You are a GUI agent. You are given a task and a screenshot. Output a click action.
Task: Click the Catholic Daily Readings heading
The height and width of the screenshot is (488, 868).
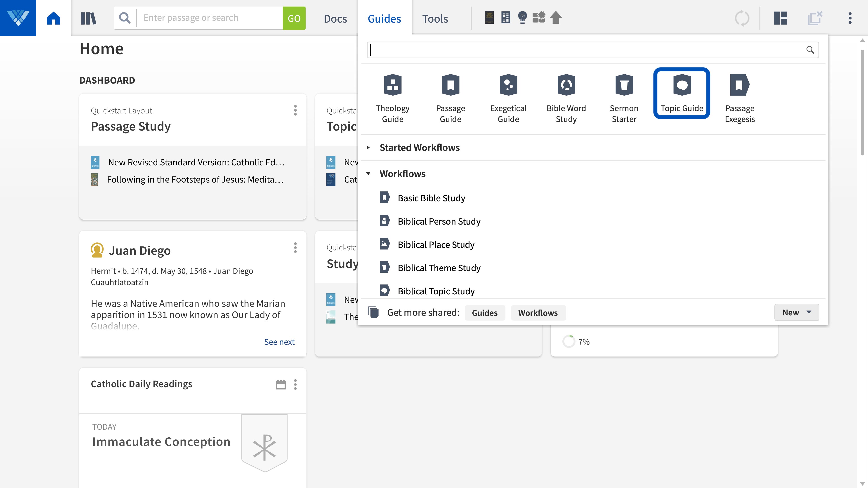pyautogui.click(x=142, y=384)
